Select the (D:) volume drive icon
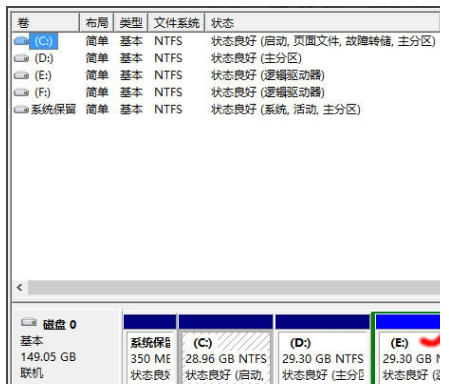 point(21,58)
